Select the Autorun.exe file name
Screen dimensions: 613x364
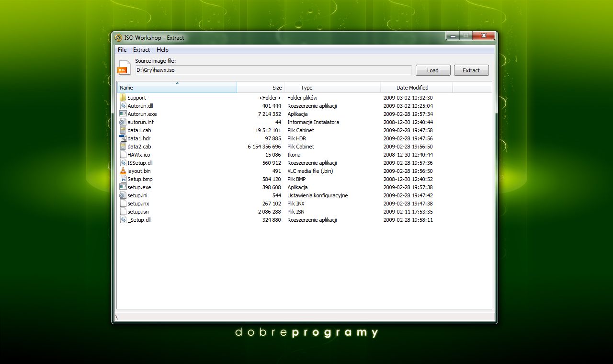coord(142,114)
